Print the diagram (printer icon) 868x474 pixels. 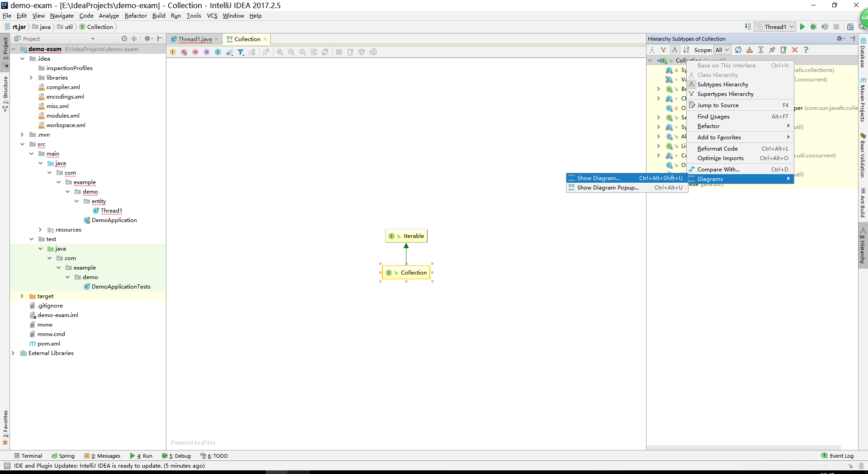click(362, 52)
